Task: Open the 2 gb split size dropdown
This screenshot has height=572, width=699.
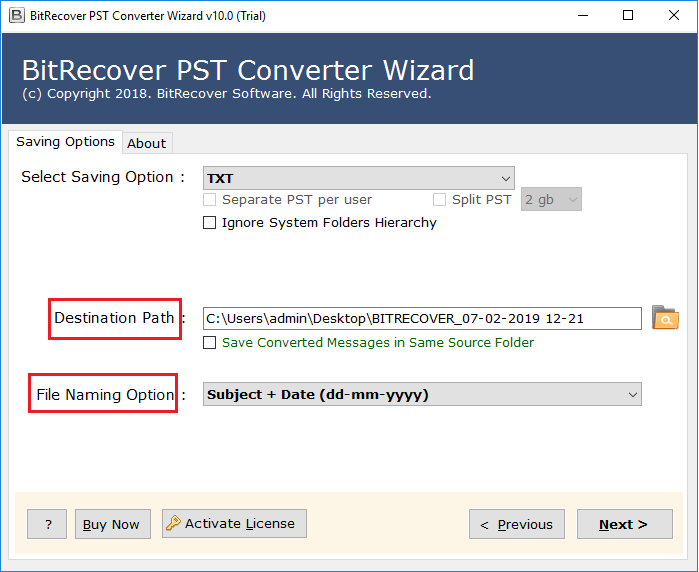Action: click(x=551, y=199)
